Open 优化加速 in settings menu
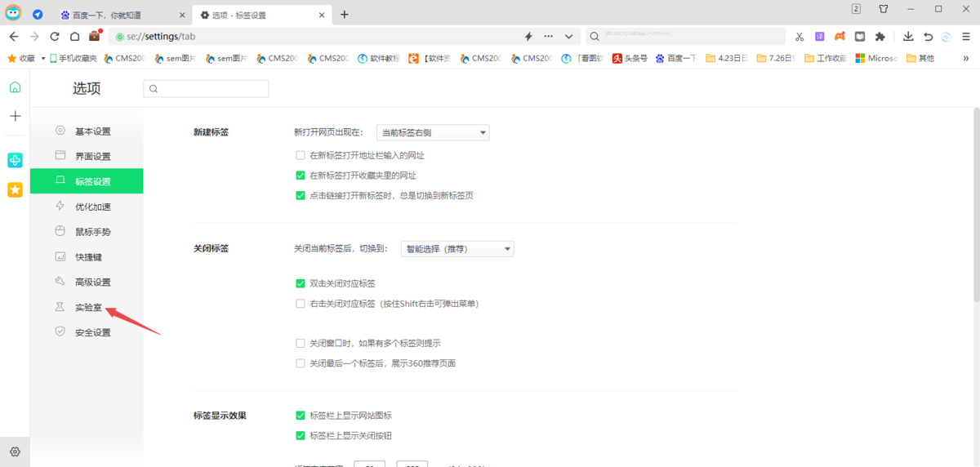This screenshot has height=467, width=980. (87, 207)
